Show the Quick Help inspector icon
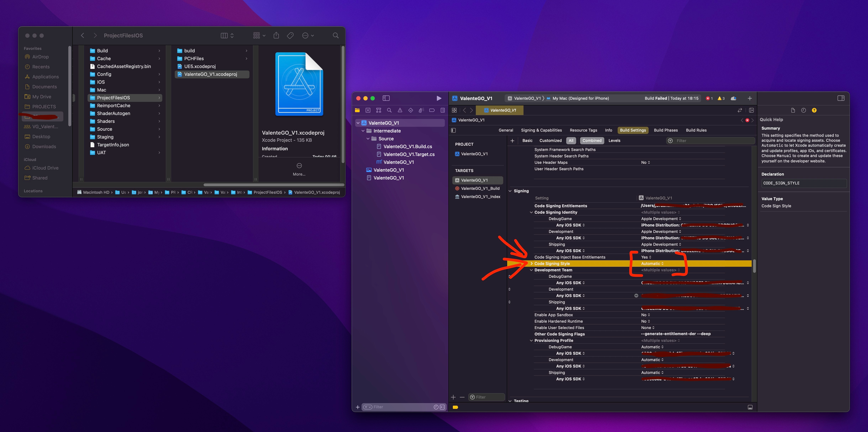Viewport: 868px width, 432px height. pos(814,110)
